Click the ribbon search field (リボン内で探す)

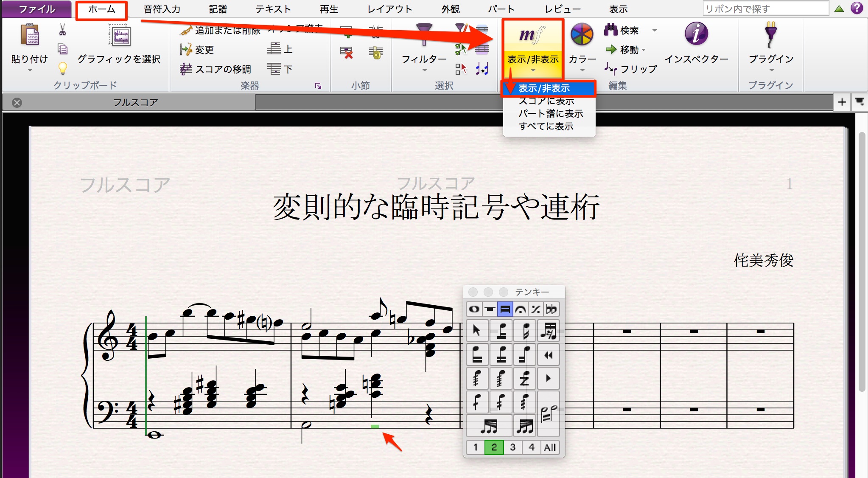pyautogui.click(x=765, y=8)
